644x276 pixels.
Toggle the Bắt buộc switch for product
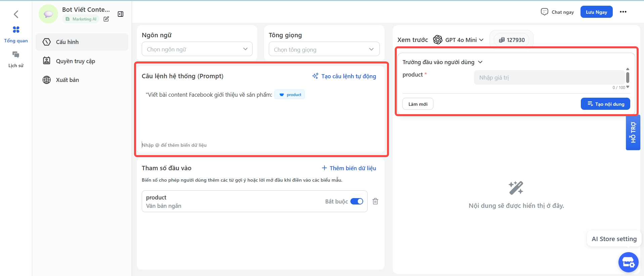click(356, 201)
